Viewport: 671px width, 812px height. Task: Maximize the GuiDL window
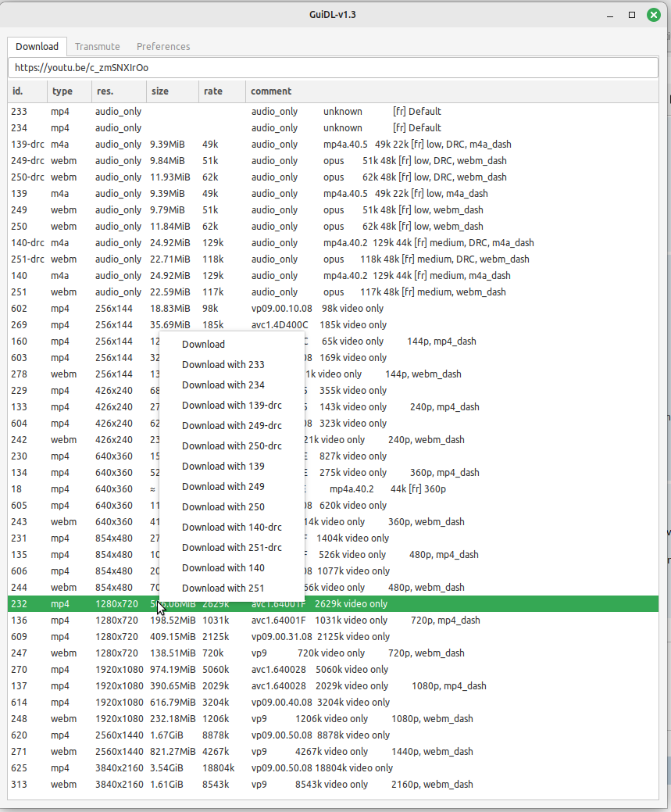pyautogui.click(x=632, y=15)
